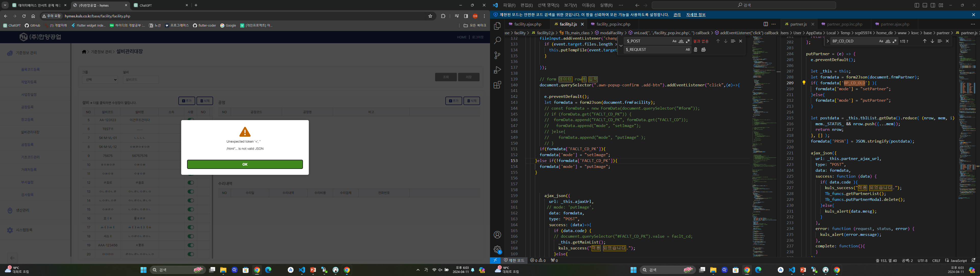
Task: Toggle Find in Selection in the $_POST widget
Action: click(733, 41)
